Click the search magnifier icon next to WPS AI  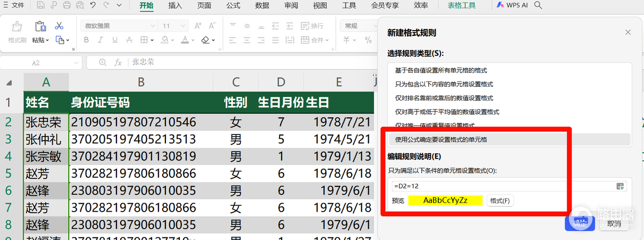coord(538,6)
